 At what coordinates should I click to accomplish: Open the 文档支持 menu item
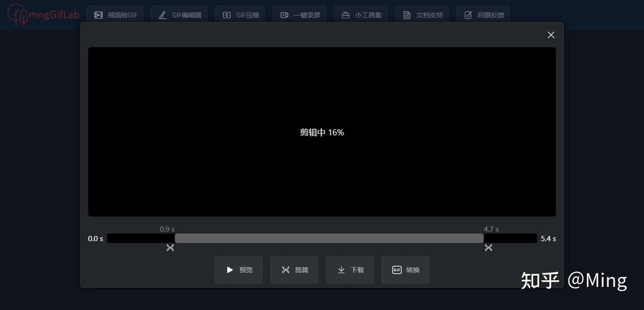pyautogui.click(x=422, y=15)
